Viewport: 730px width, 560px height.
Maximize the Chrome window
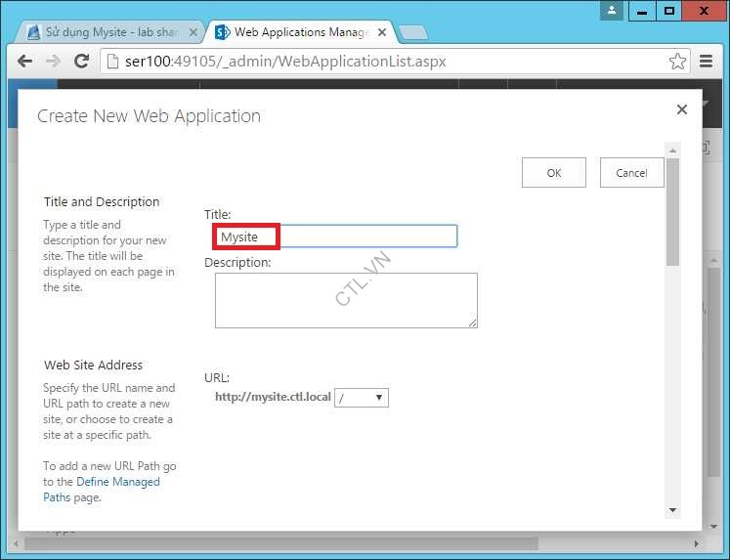pos(669,11)
